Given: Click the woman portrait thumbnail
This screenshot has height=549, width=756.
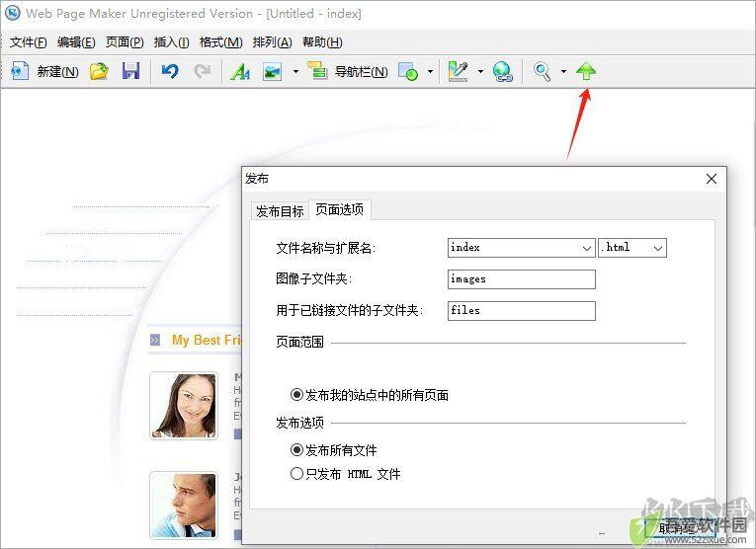Looking at the screenshot, I should coord(184,406).
